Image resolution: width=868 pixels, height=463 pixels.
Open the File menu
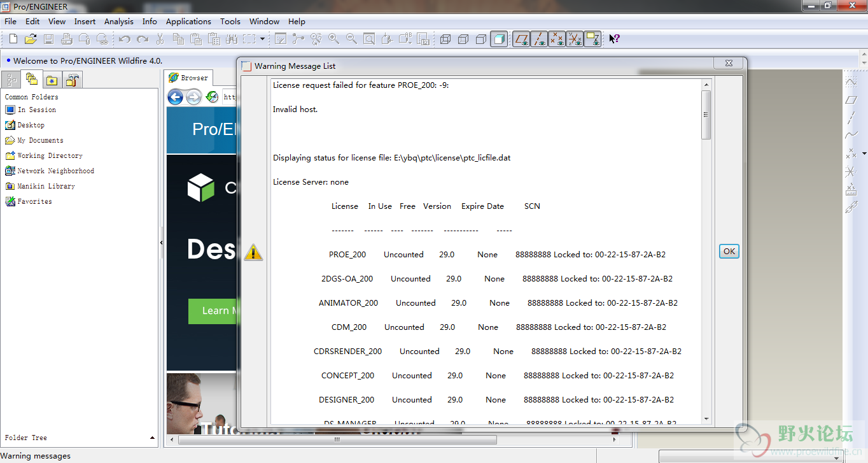coord(11,21)
